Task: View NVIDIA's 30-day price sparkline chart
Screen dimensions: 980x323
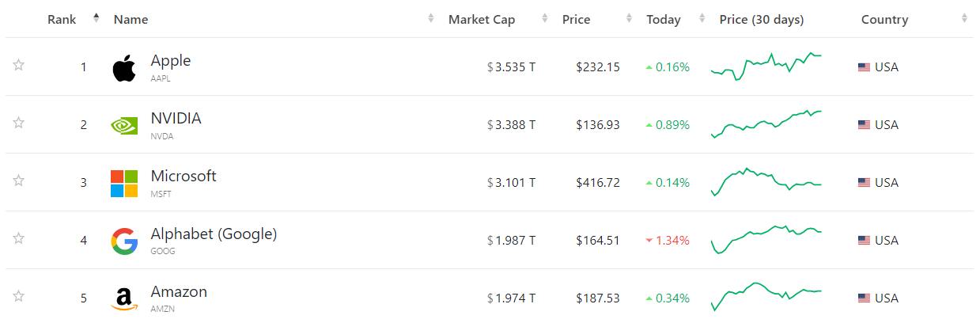Action: (766, 124)
